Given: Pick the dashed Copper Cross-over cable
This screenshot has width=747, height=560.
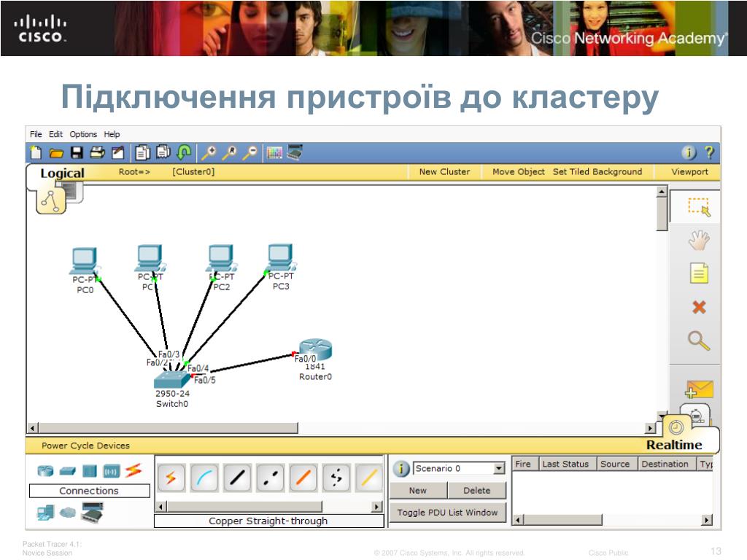Looking at the screenshot, I should click(270, 478).
